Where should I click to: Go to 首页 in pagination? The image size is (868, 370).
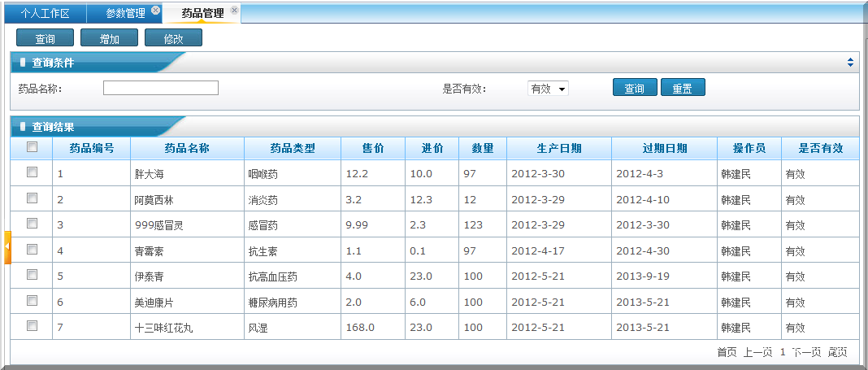click(727, 352)
